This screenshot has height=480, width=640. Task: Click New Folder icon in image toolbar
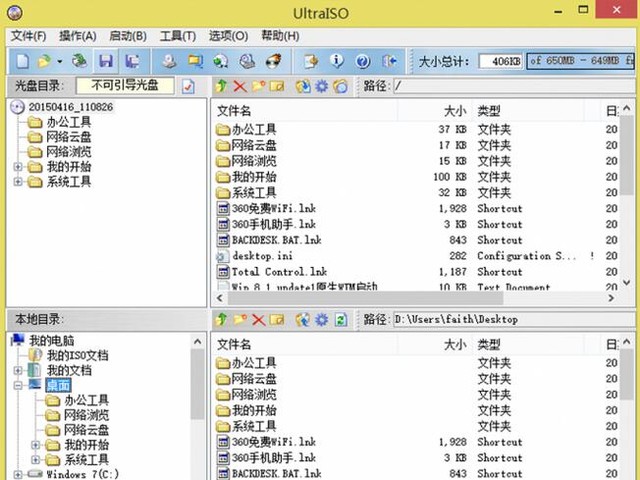[258, 86]
